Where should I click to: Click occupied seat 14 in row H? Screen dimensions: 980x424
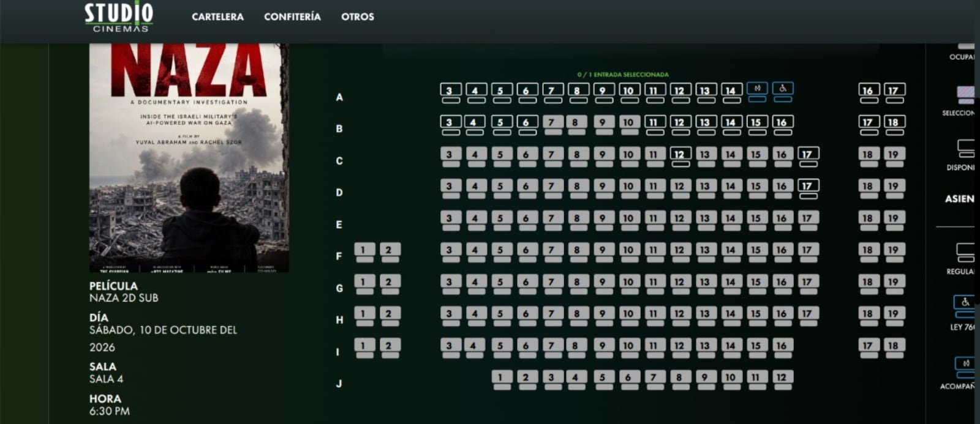(731, 316)
